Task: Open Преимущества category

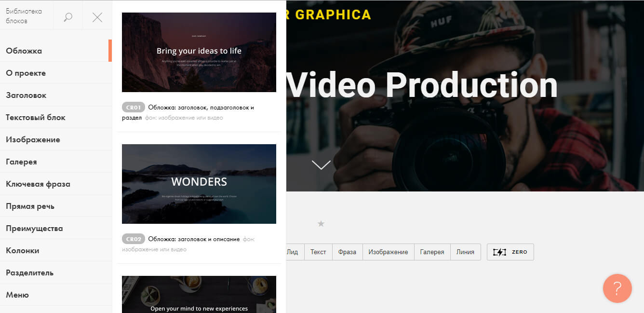Action: click(x=56, y=228)
